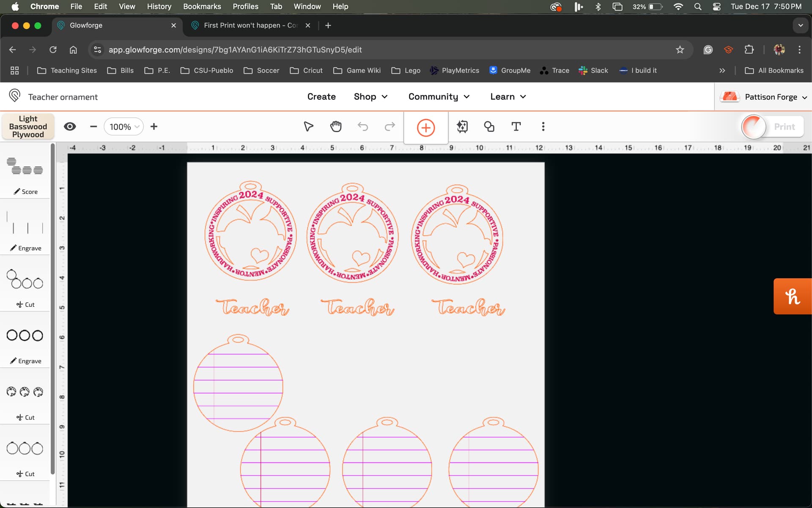Select the middle Teacher script text
The width and height of the screenshot is (812, 508).
click(358, 307)
